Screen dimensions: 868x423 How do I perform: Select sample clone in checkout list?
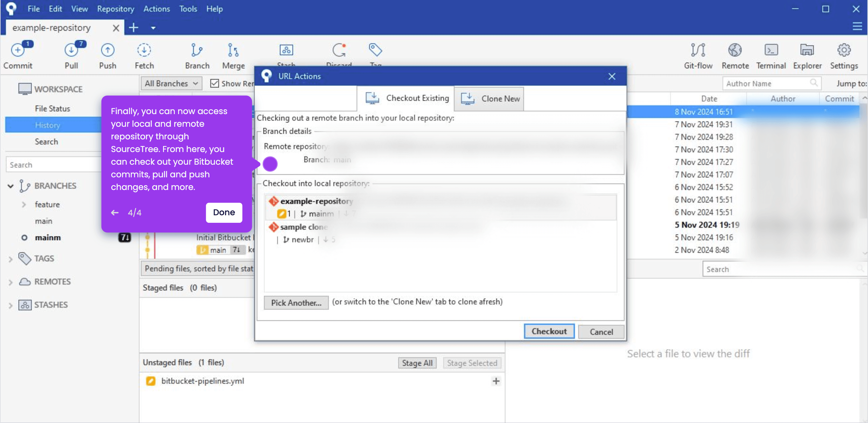pos(441,233)
